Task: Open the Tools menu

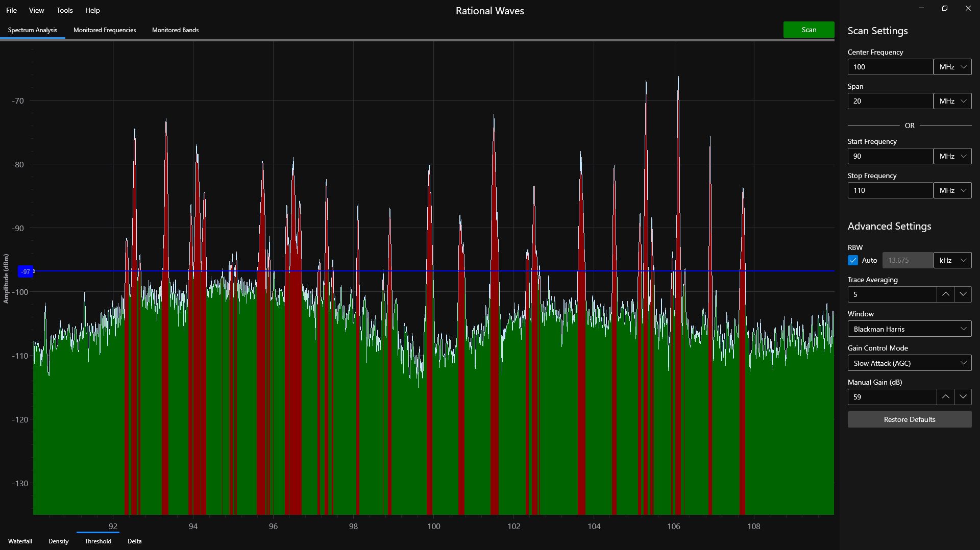Action: pos(64,10)
